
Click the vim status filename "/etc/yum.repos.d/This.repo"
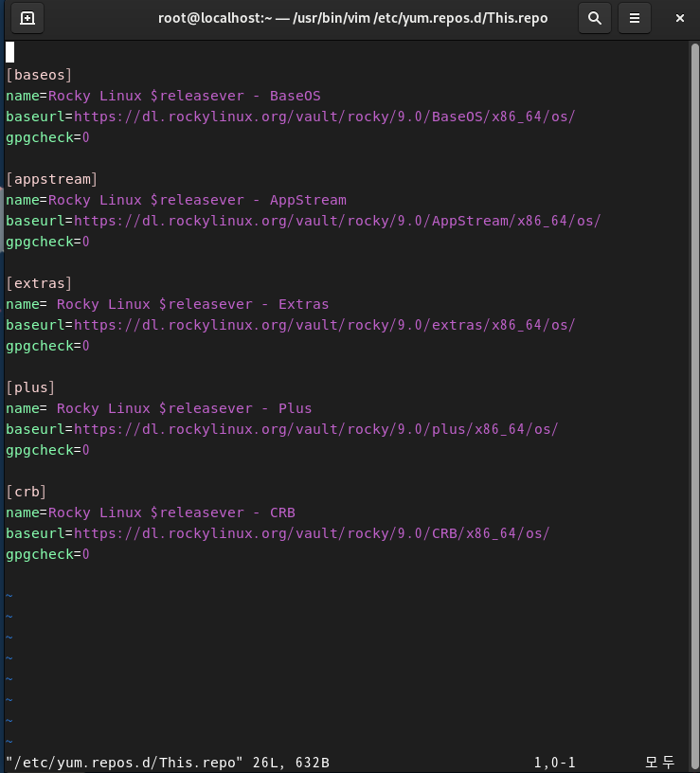124,763
